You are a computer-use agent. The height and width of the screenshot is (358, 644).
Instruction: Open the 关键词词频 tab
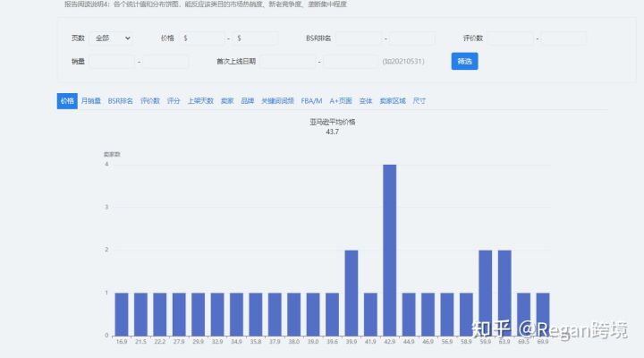[277, 101]
